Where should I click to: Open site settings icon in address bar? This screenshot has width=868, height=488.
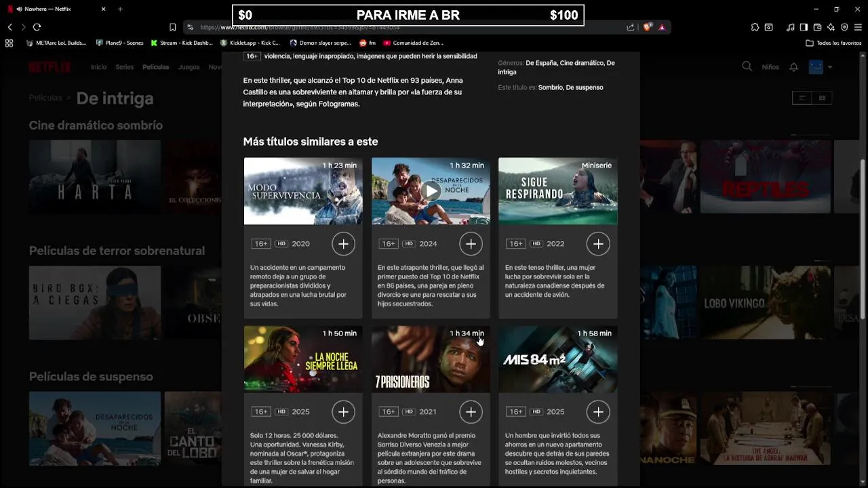pyautogui.click(x=191, y=27)
